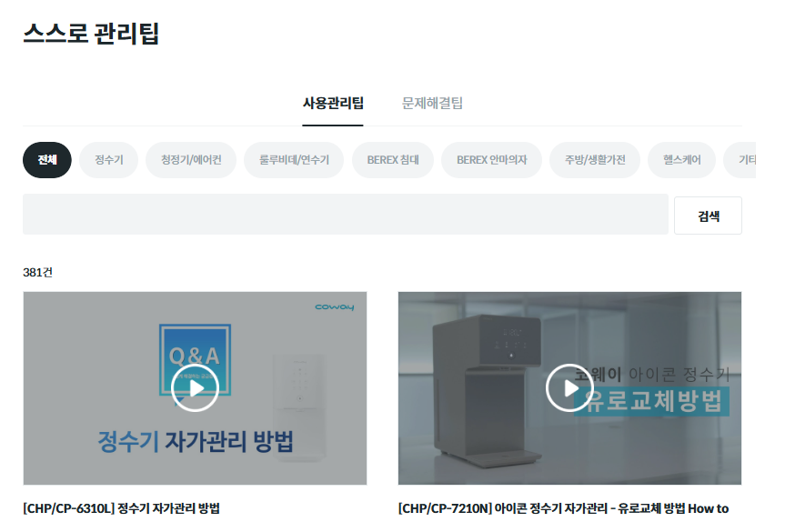Select the 전체 category filter

tap(47, 160)
